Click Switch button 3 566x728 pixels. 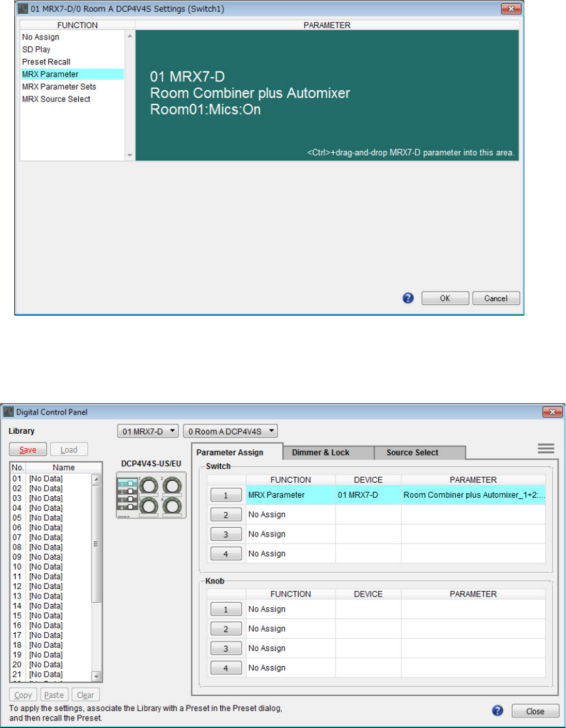225,534
